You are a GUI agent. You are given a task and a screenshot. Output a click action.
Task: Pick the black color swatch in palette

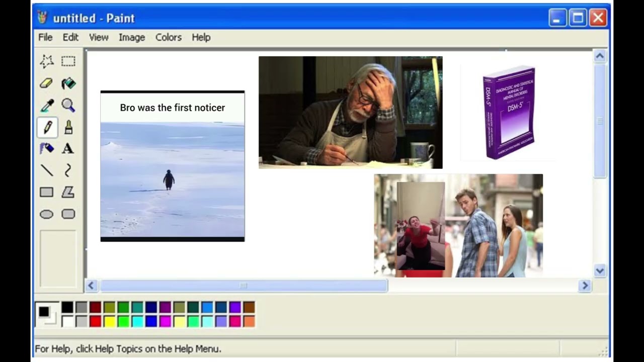coord(67,307)
